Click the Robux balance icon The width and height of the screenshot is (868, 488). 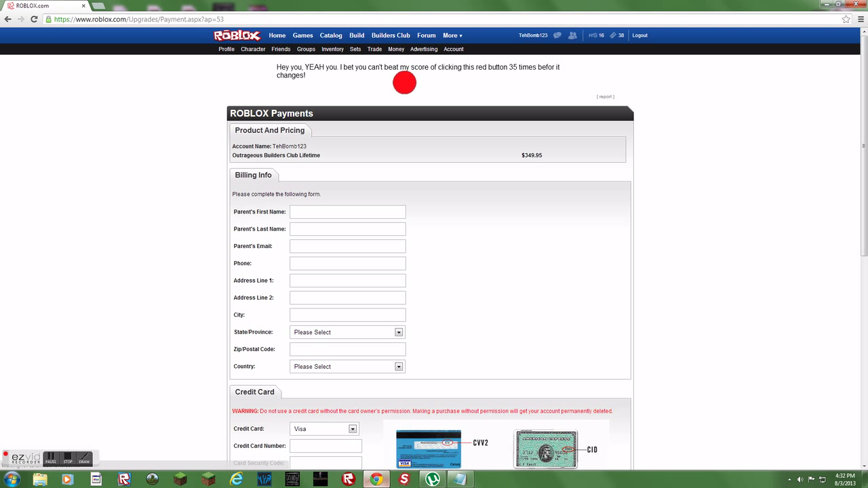tap(593, 35)
